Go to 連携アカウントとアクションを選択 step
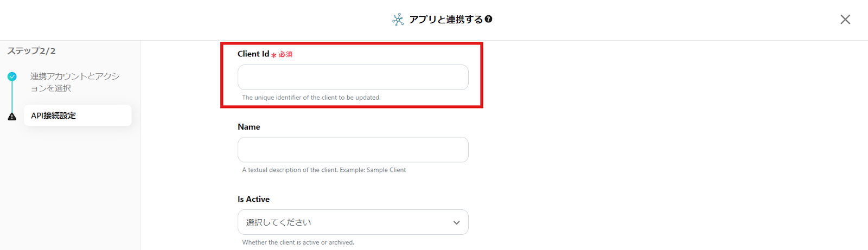This screenshot has height=250, width=868. [75, 82]
